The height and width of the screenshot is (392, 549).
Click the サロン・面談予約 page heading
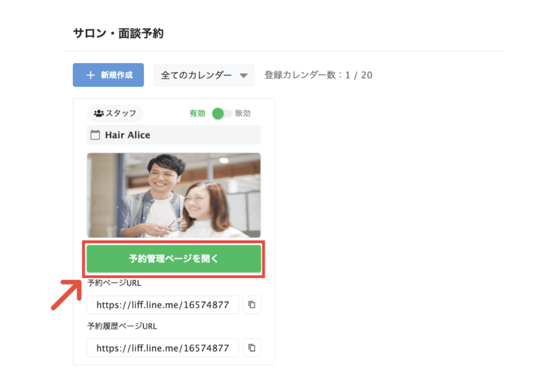(x=118, y=33)
